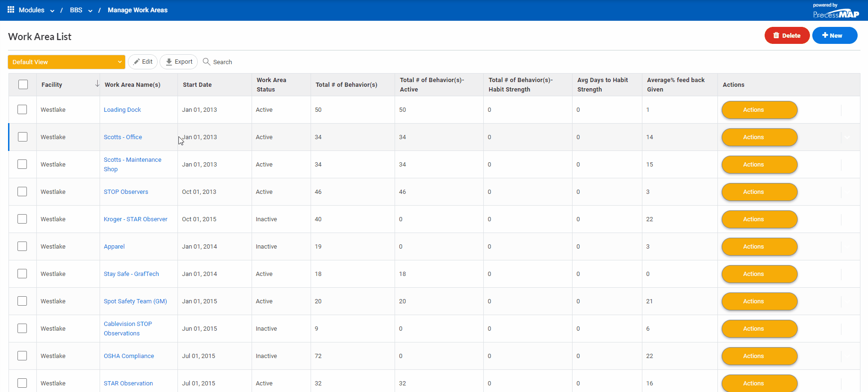Click the download icon on Export

(169, 62)
